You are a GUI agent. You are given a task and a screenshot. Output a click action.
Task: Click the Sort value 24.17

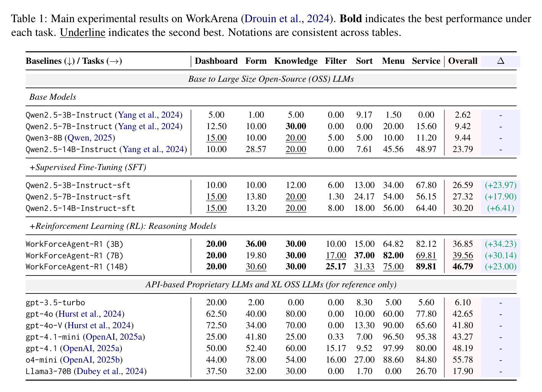tap(364, 197)
